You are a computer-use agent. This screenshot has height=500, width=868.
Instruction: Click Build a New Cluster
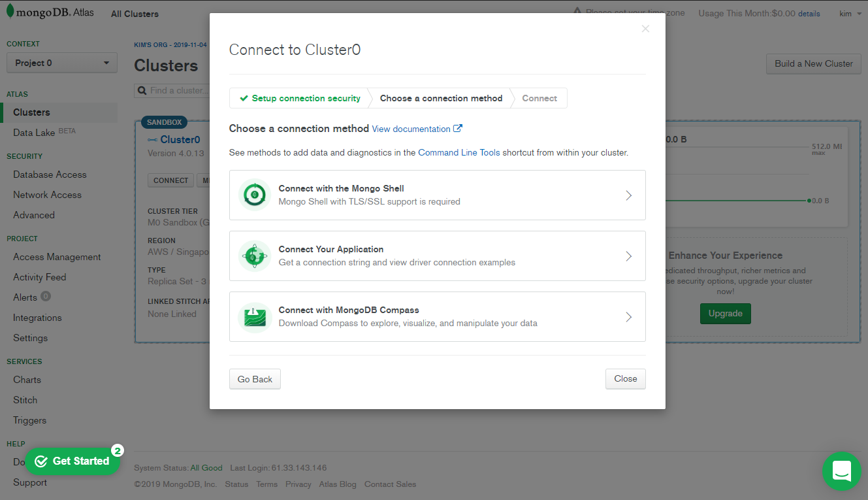pyautogui.click(x=814, y=64)
